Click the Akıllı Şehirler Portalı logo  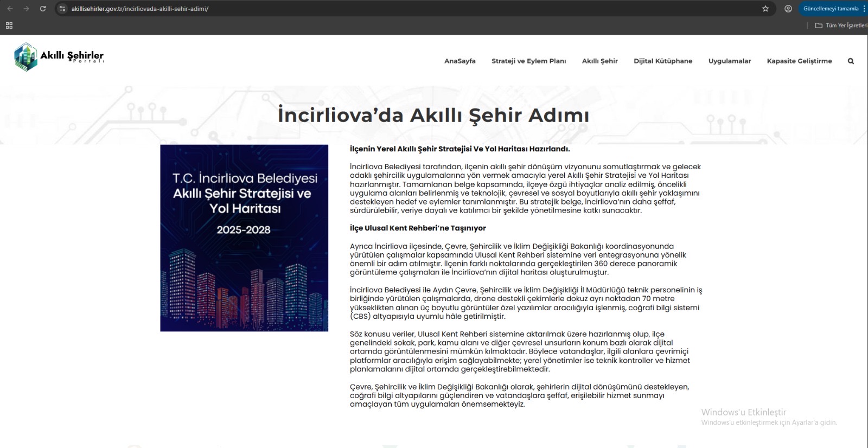(59, 57)
